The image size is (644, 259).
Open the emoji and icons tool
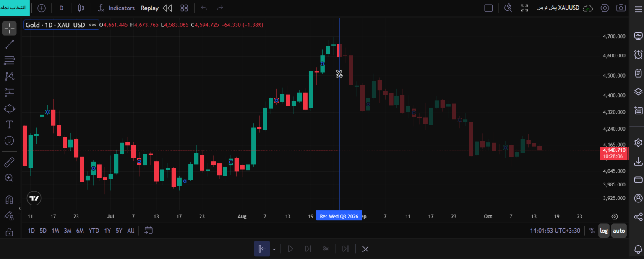(9, 141)
